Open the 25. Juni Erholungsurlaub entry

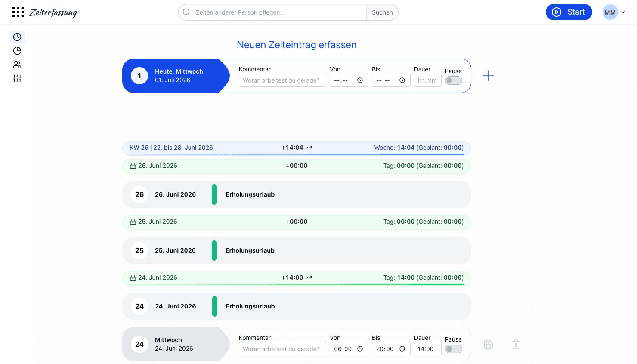point(297,250)
